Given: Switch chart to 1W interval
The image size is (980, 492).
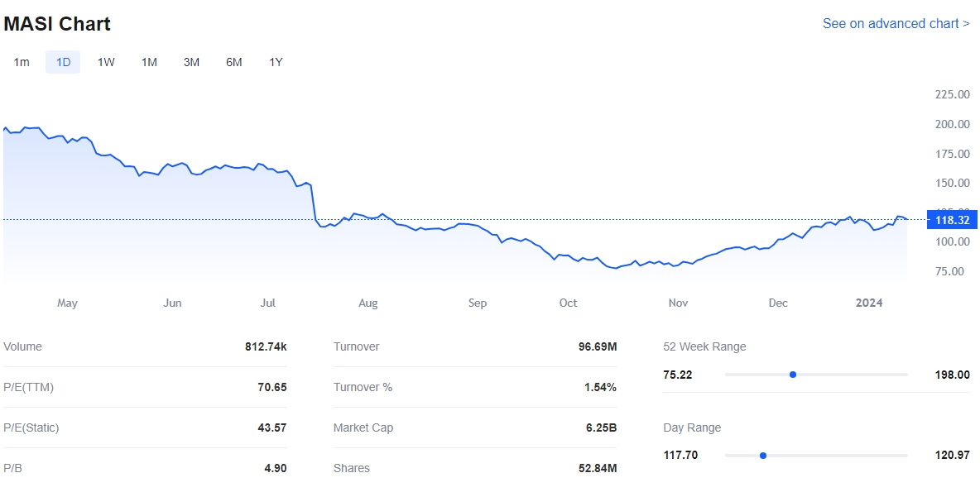Looking at the screenshot, I should (x=106, y=62).
